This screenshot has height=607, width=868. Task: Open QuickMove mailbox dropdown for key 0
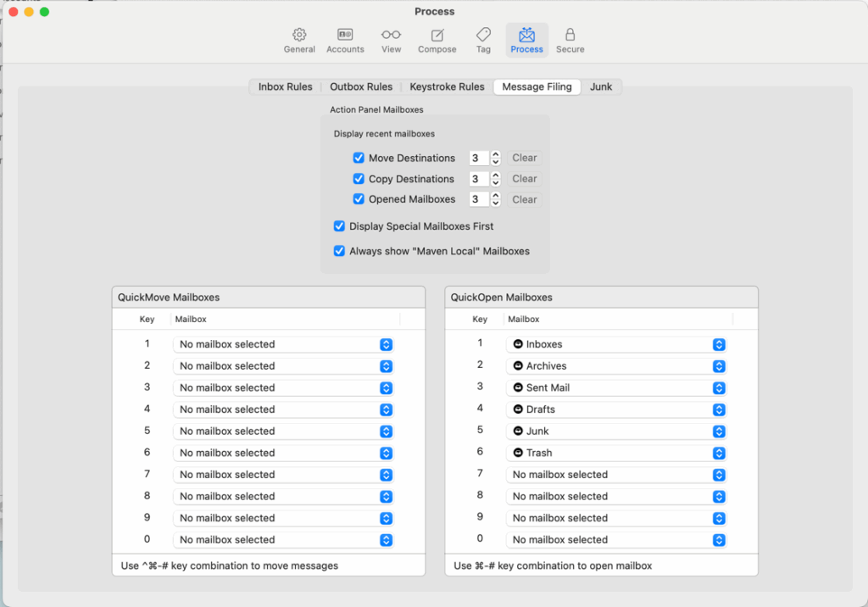tap(283, 539)
